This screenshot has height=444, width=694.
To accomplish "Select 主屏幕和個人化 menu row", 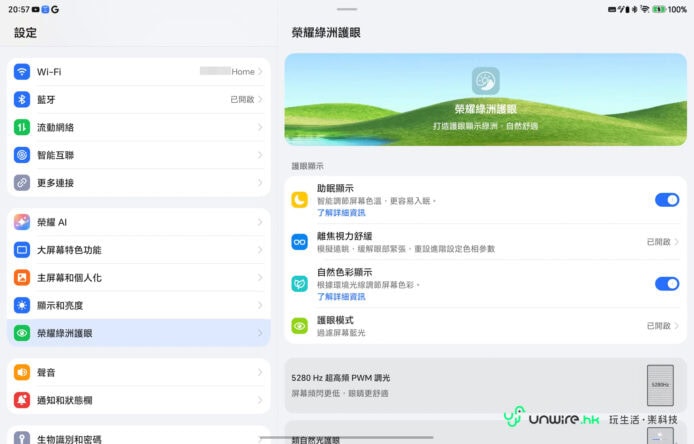I will click(139, 278).
